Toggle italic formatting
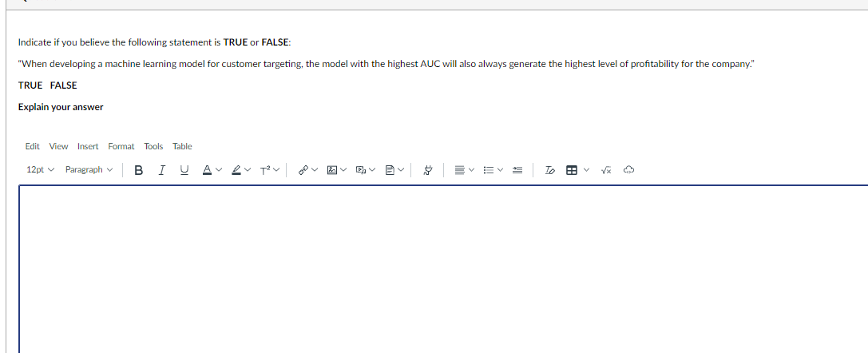The width and height of the screenshot is (868, 353). (x=161, y=170)
